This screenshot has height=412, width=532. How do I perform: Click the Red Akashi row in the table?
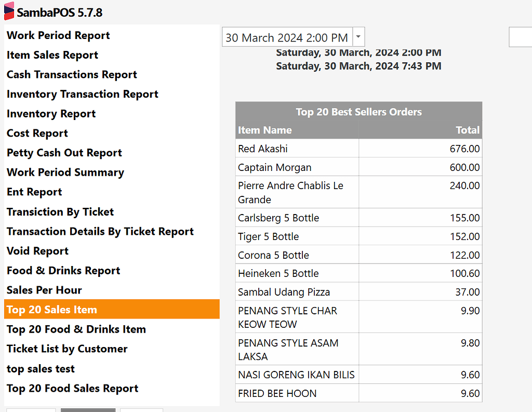pos(297,149)
